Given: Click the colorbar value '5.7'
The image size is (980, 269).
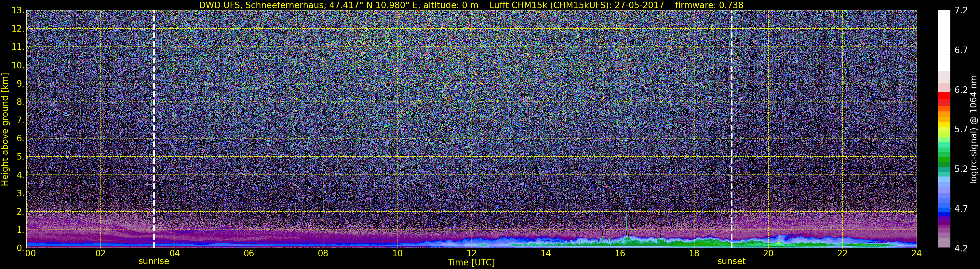Looking at the screenshot, I should pos(961,130).
